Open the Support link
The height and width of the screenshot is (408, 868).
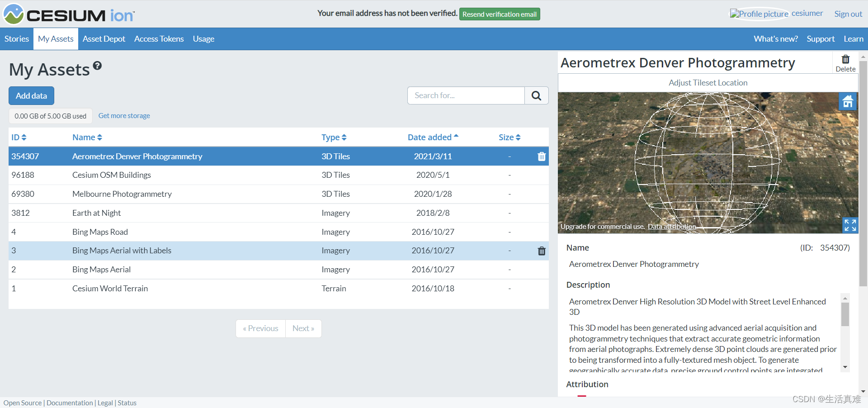coord(821,39)
